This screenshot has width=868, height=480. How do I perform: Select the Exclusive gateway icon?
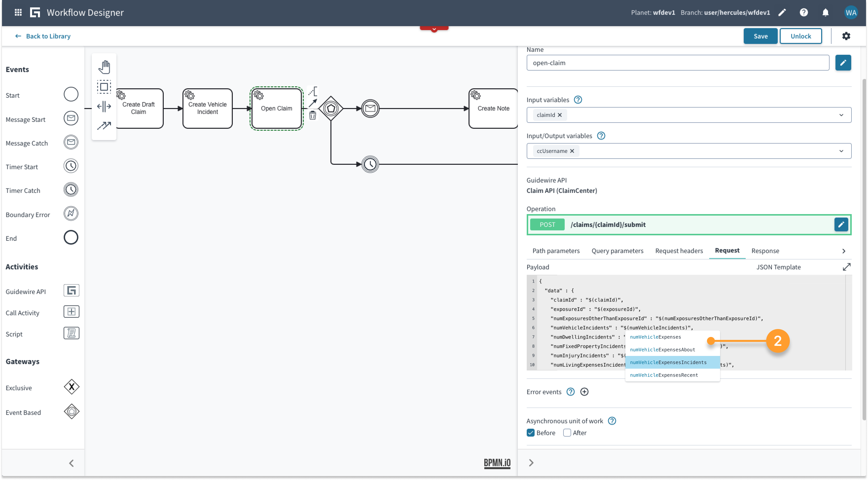pos(72,387)
